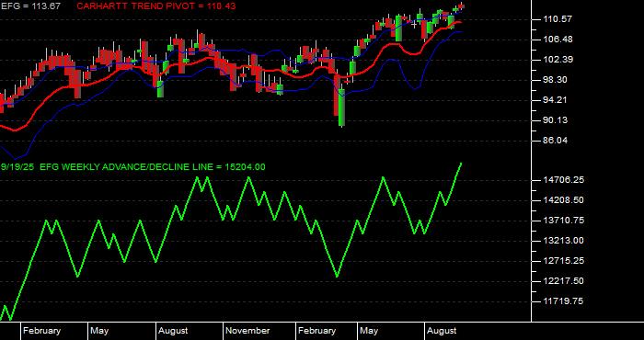Click the 102.39 price axis value
Image resolution: width=644 pixels, height=340 pixels.
558,60
